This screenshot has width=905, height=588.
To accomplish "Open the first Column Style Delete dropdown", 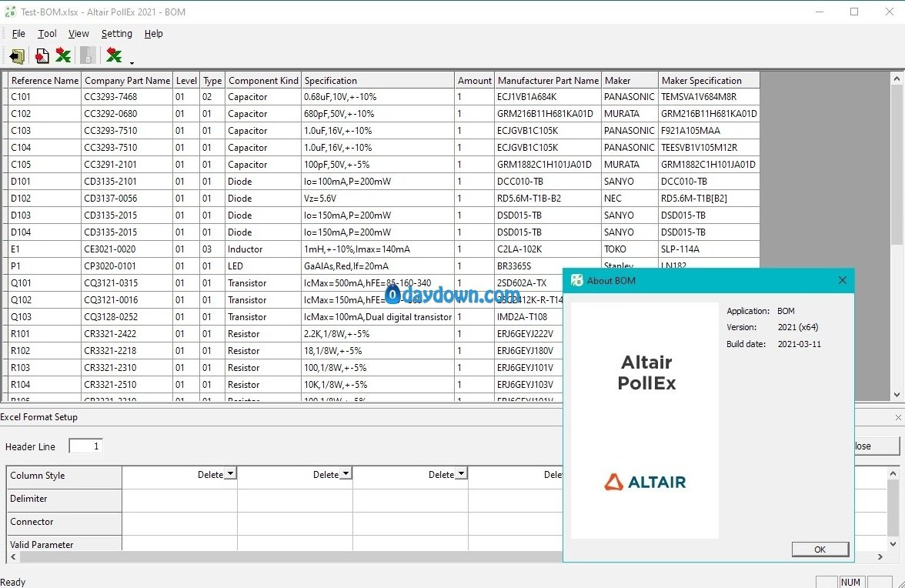I will point(230,474).
